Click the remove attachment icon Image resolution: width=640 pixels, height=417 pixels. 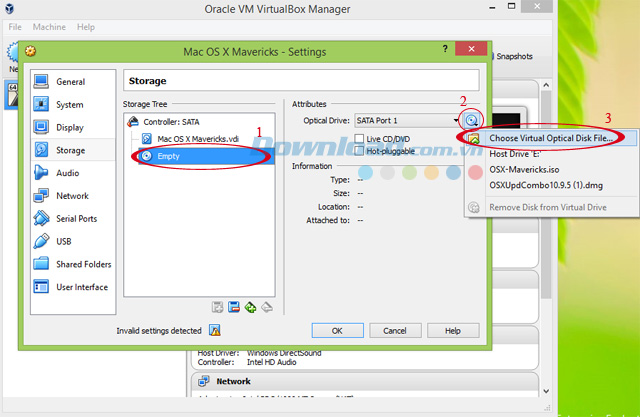pos(267,307)
